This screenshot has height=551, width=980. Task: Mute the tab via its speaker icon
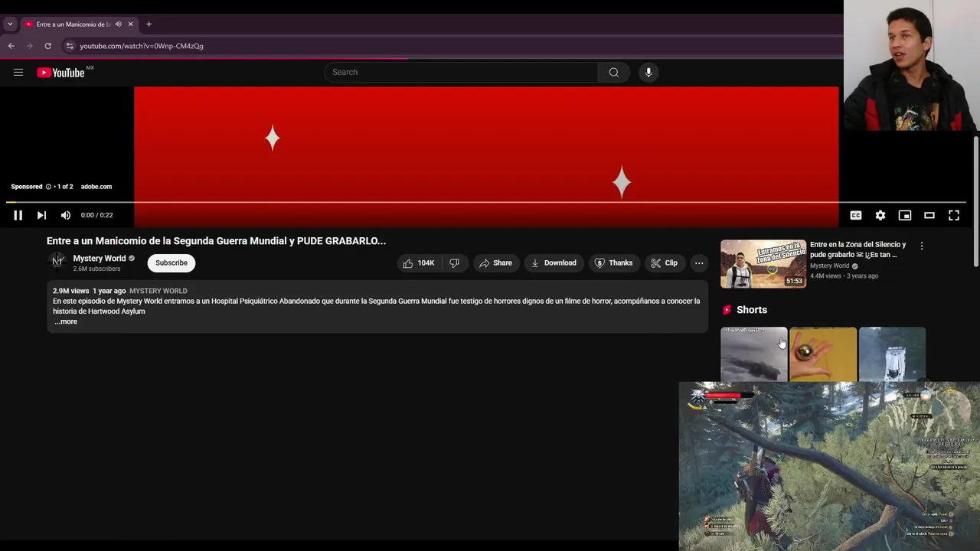pos(118,24)
